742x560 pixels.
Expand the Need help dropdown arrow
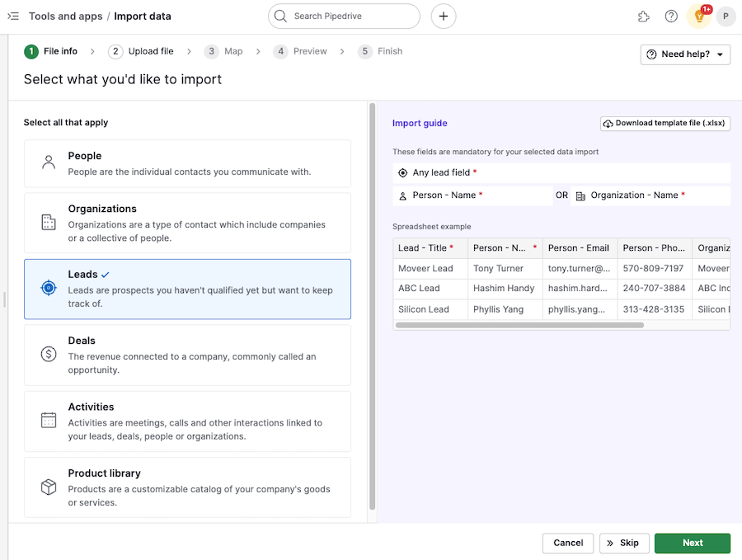point(720,54)
